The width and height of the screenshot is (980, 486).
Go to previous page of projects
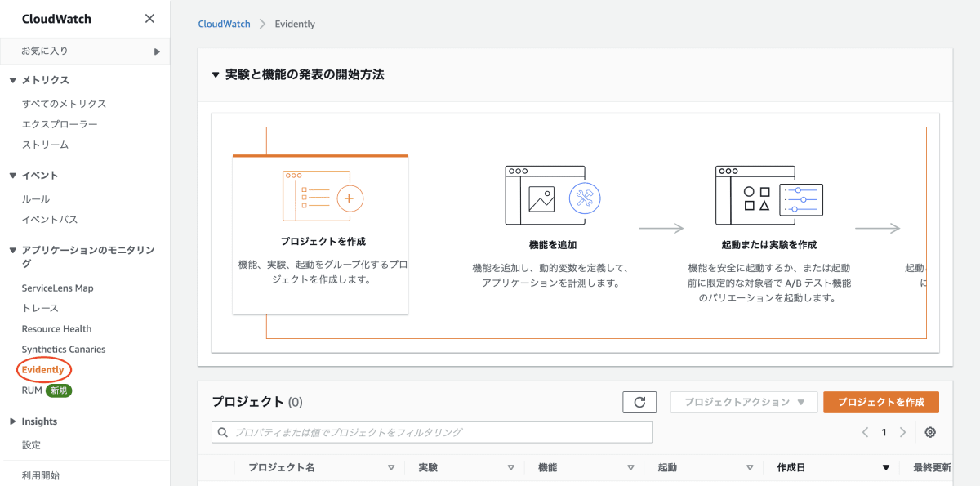[x=865, y=433]
